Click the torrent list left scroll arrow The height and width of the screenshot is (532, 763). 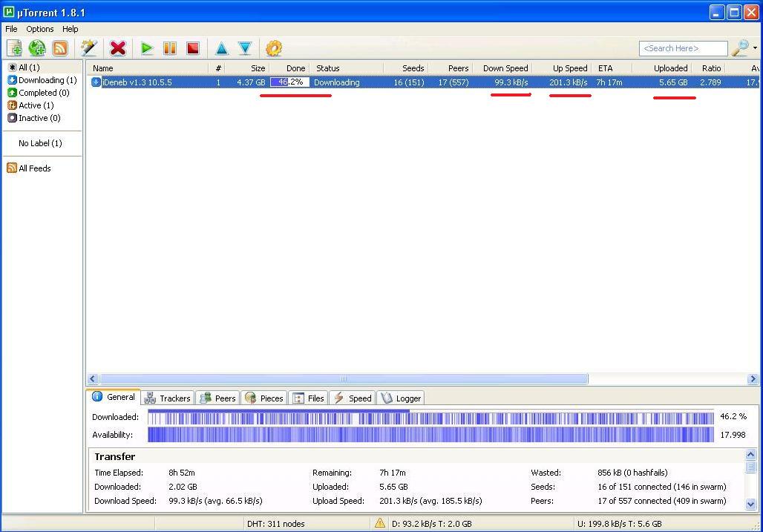[93, 379]
